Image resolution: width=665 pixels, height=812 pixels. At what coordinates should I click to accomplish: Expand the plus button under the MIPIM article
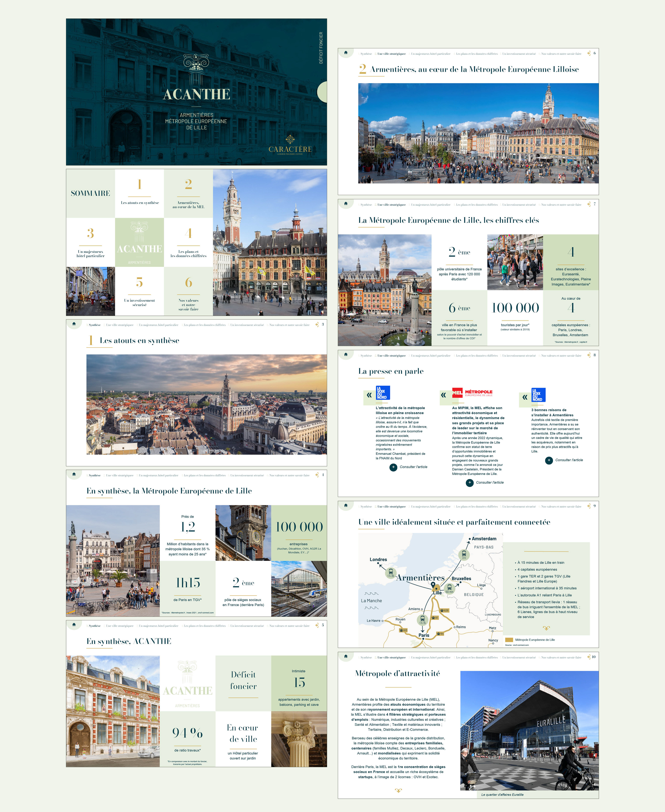pos(470,483)
